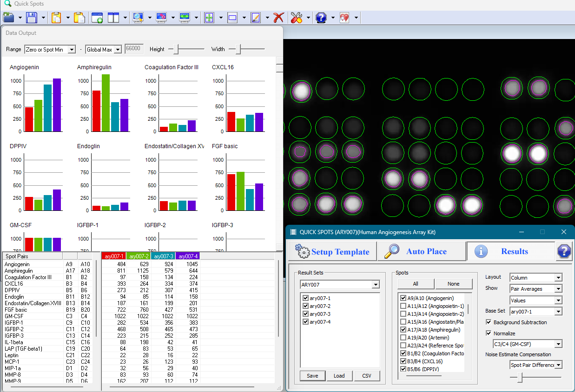Click the CSV export button
The width and height of the screenshot is (575, 392).
tap(367, 376)
